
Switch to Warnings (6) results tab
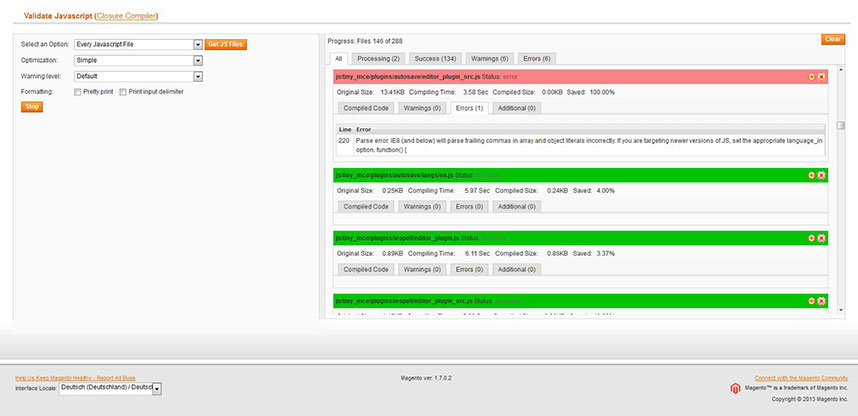pos(490,59)
